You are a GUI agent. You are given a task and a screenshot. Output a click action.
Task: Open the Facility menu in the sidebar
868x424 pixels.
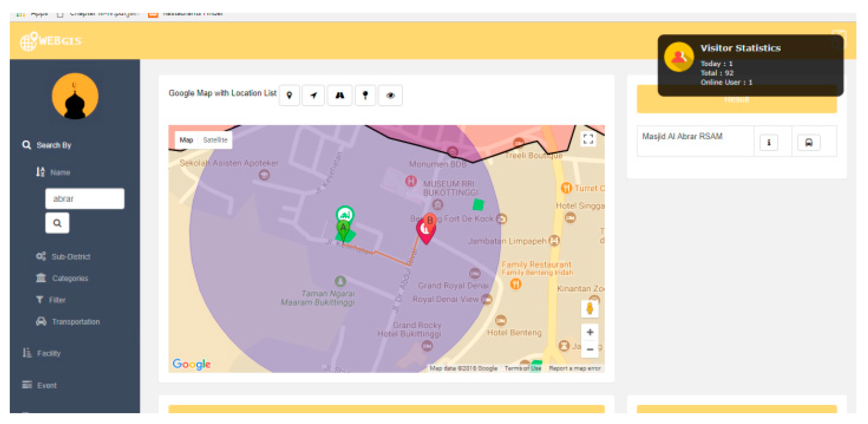[48, 353]
